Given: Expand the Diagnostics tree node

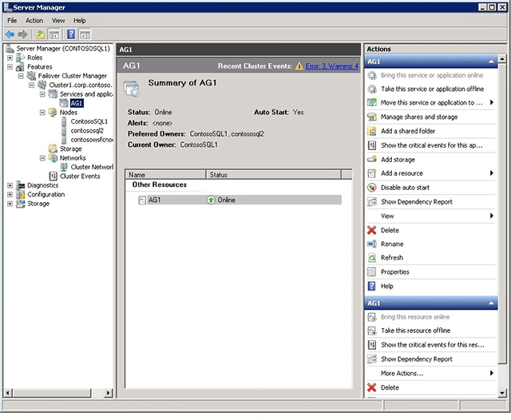Looking at the screenshot, I should [10, 185].
